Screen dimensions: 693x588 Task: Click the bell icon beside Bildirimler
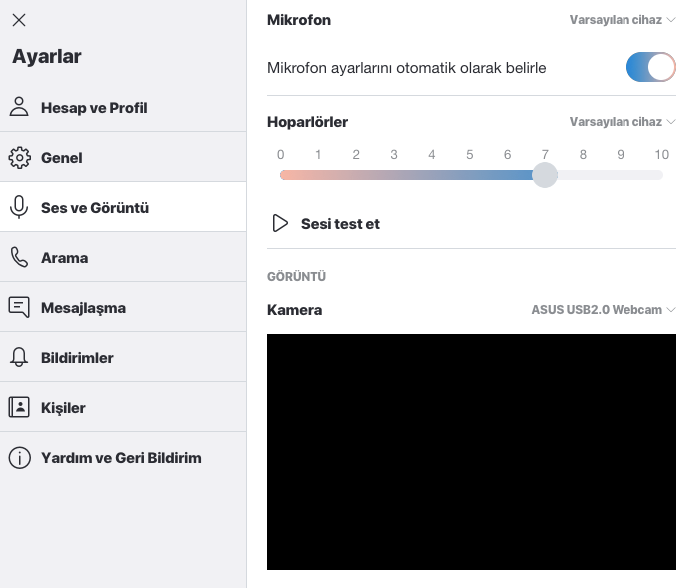(19, 358)
